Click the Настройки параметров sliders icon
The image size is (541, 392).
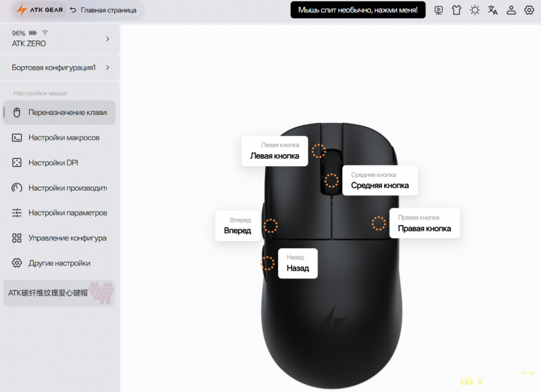tap(17, 213)
